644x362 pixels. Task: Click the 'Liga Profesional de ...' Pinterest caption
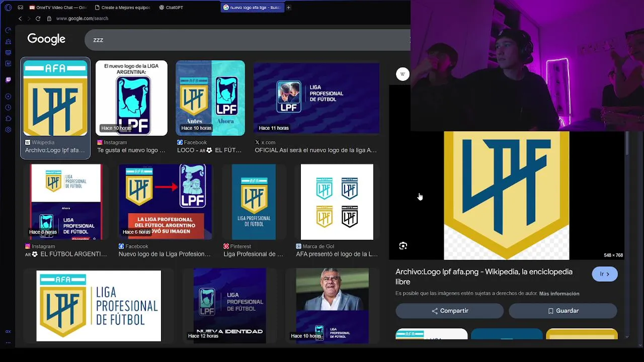[253, 254]
